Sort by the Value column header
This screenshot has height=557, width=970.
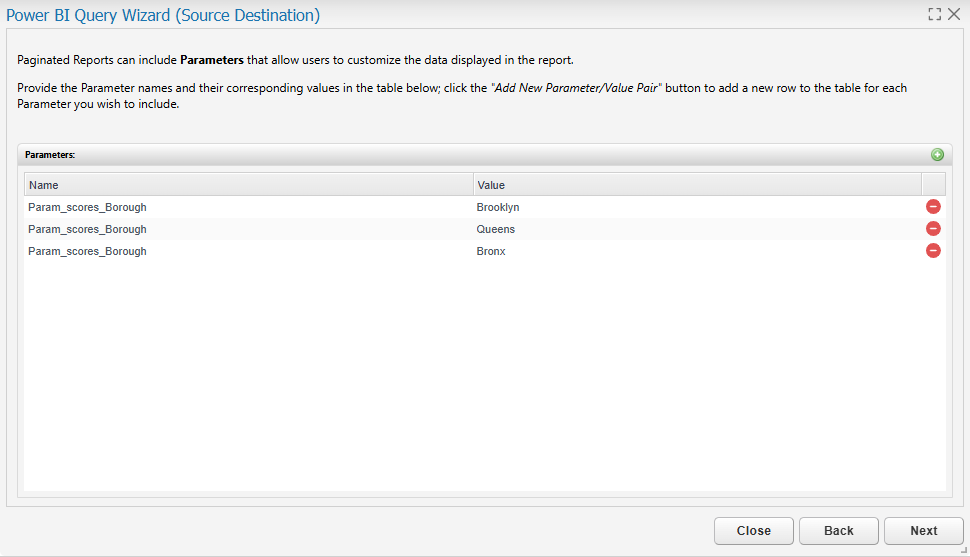click(x=697, y=185)
